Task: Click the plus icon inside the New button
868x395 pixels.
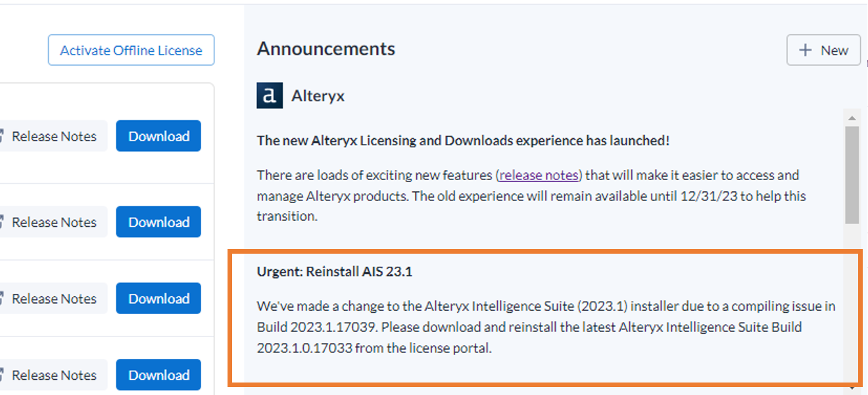Action: coord(807,50)
